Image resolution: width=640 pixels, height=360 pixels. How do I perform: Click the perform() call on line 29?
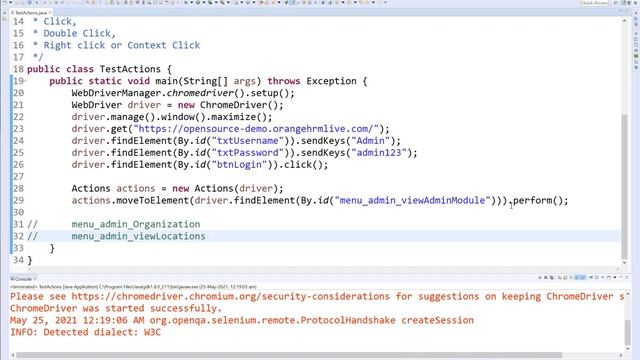coord(538,200)
